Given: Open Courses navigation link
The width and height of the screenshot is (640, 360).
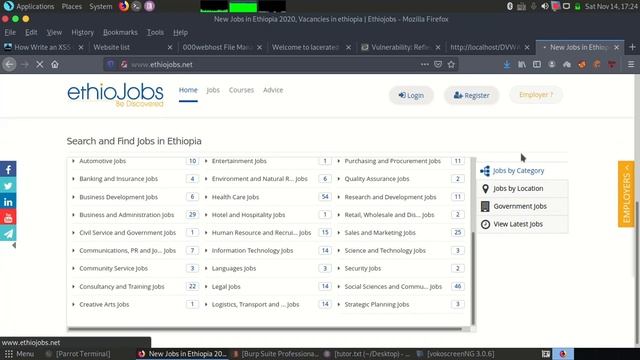Looking at the screenshot, I should 241,90.
